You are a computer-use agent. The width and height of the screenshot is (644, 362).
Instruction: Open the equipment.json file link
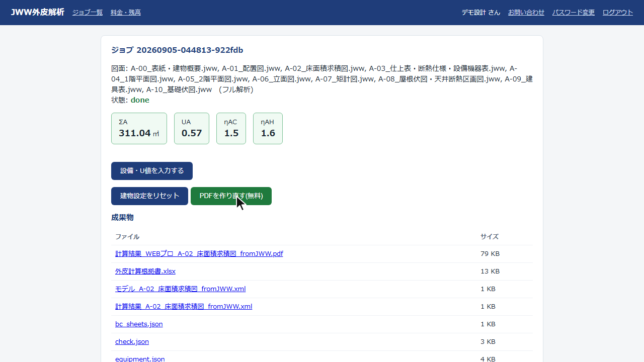[140, 359]
